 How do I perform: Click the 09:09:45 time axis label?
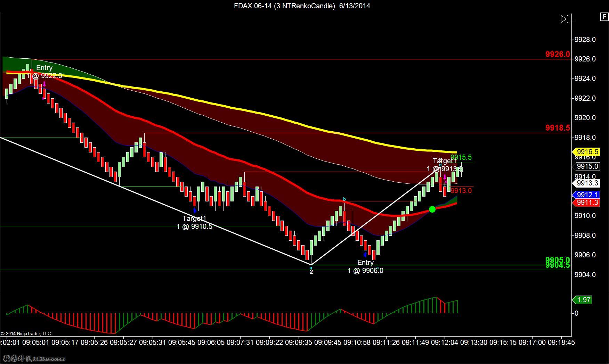(x=328, y=342)
